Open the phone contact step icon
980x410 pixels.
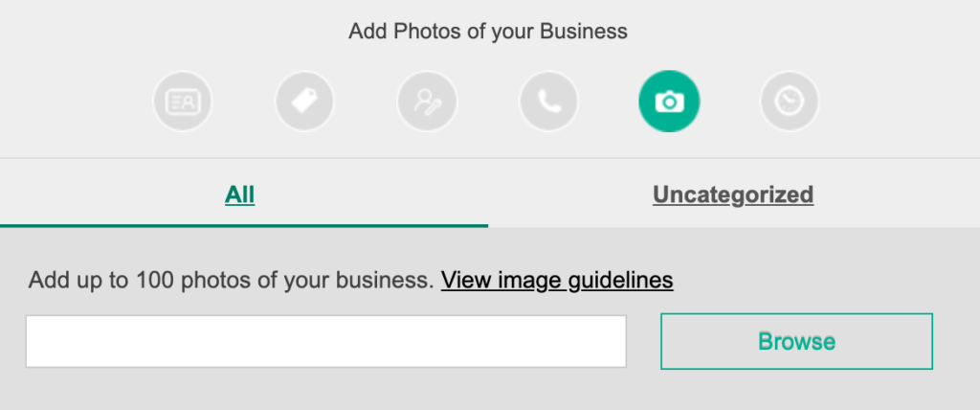[x=548, y=102]
